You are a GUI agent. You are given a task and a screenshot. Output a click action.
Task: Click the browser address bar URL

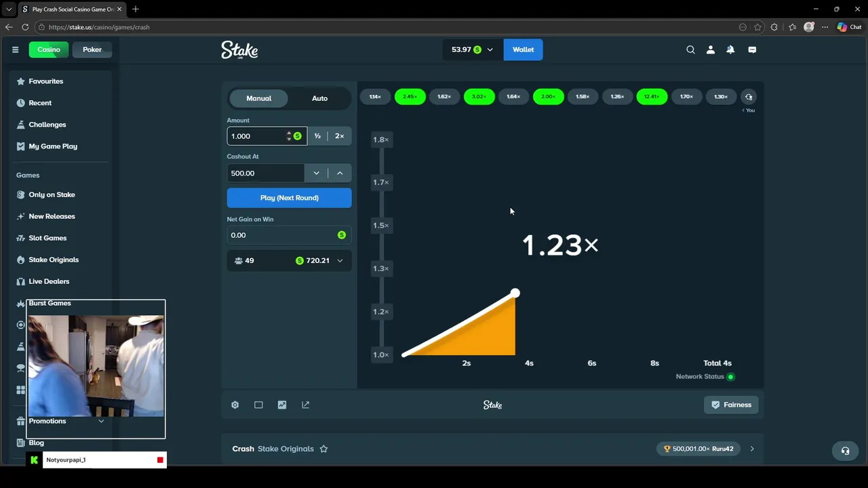pos(99,27)
